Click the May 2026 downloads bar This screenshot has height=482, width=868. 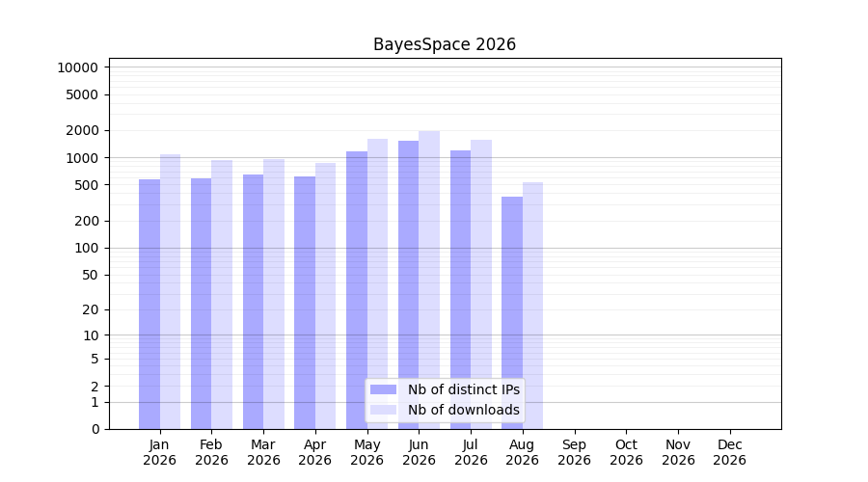[377, 283]
